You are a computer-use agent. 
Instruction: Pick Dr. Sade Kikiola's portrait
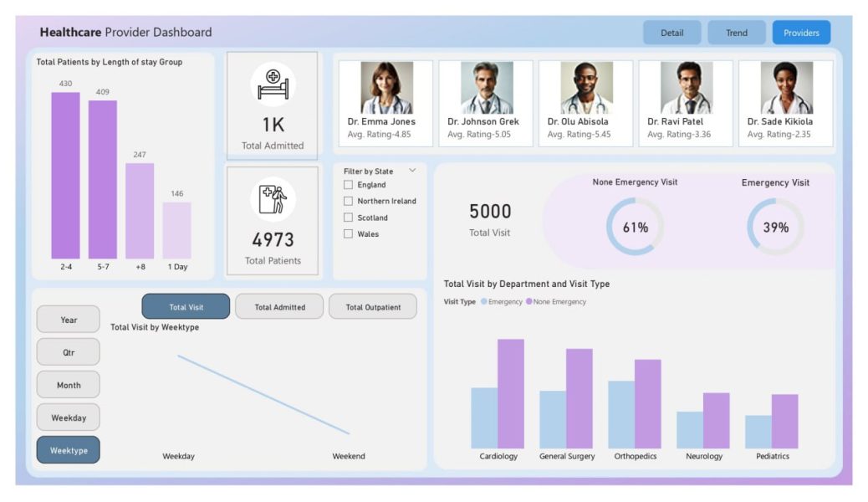pyautogui.click(x=786, y=88)
